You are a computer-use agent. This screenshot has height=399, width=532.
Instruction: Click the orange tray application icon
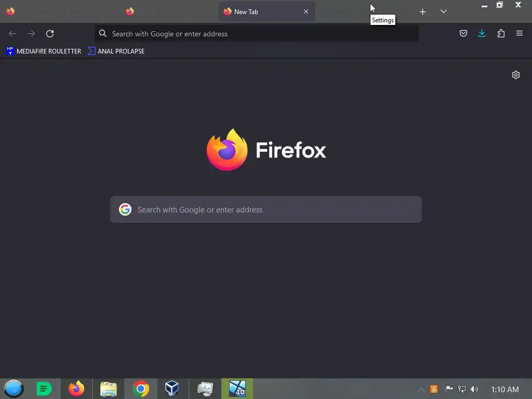tap(434, 389)
